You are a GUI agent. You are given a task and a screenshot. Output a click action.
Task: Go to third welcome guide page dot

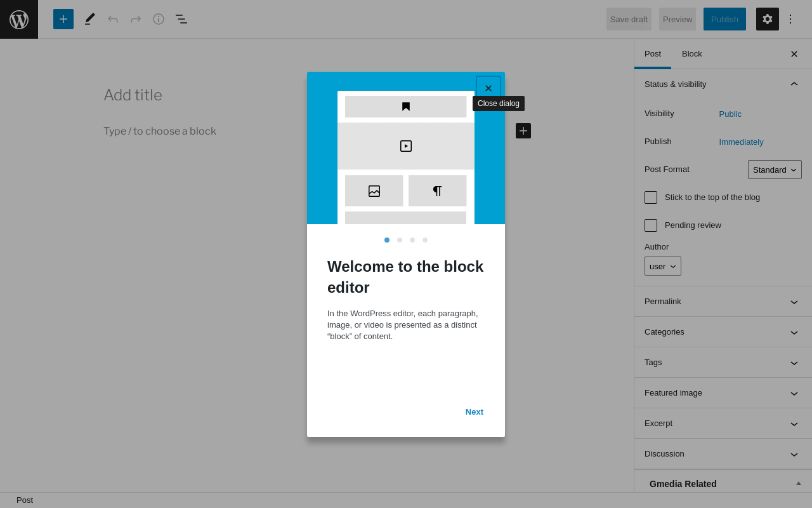pos(412,240)
